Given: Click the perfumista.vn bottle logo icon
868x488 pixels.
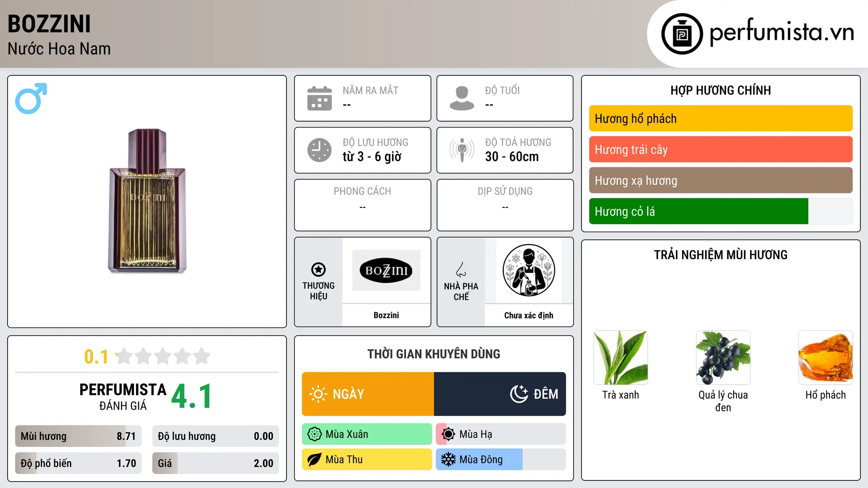Looking at the screenshot, I should click(x=682, y=34).
